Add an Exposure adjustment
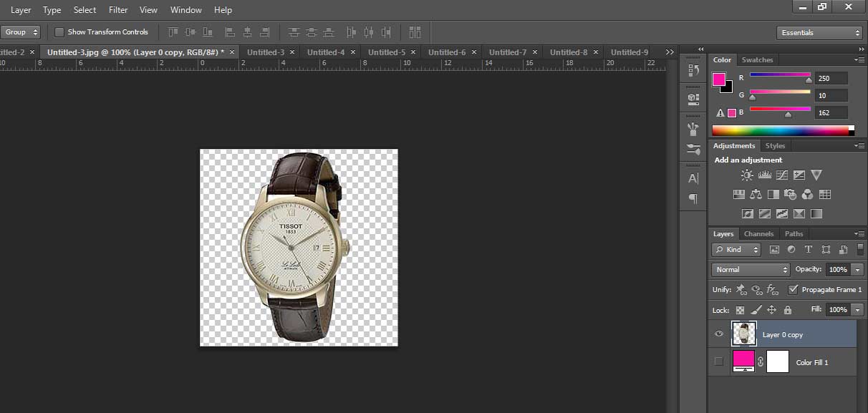This screenshot has width=868, height=413. tap(799, 175)
